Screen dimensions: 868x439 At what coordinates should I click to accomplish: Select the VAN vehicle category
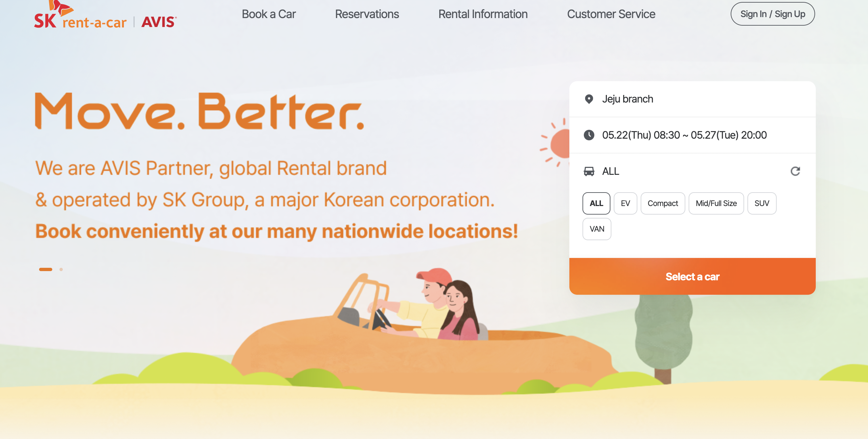tap(596, 229)
